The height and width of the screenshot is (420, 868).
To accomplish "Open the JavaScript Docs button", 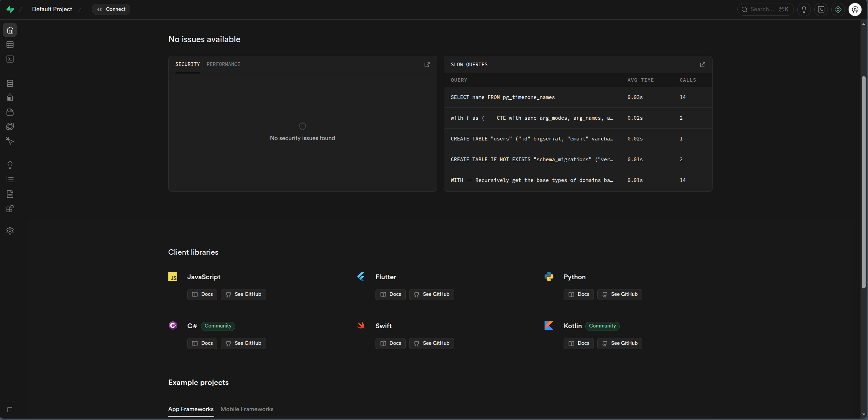I will 202,295.
